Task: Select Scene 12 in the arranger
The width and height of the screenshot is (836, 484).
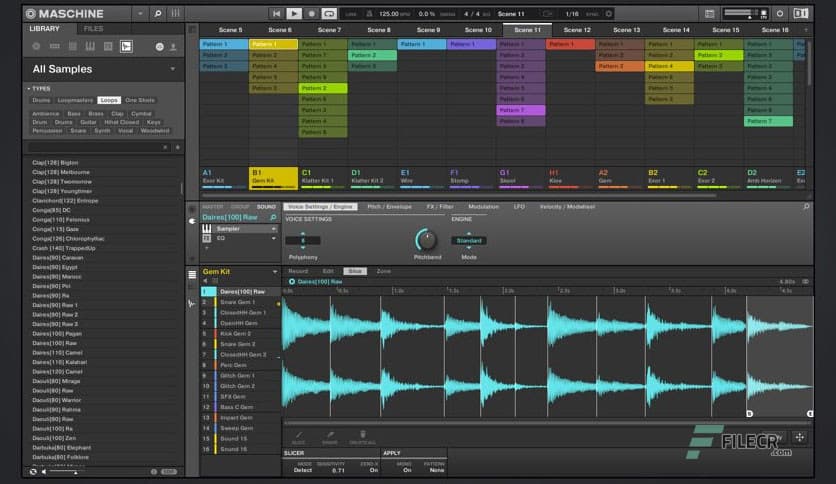Action: coord(577,30)
